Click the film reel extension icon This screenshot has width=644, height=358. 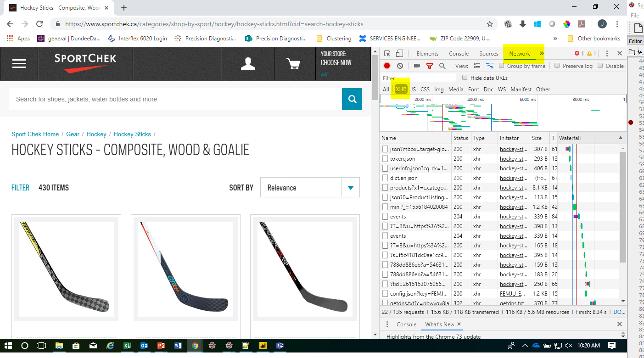508,24
